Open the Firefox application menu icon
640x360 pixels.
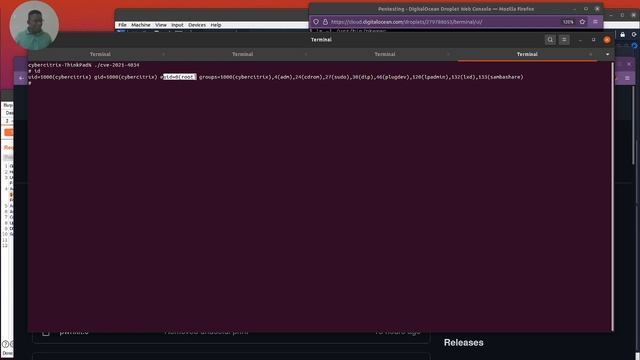pos(595,22)
